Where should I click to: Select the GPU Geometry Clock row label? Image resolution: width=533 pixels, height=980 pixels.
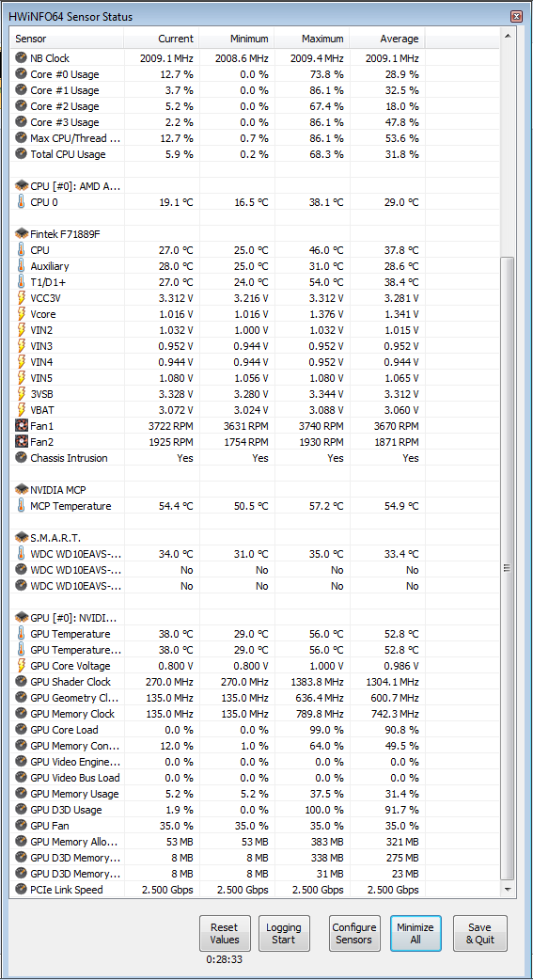point(74,698)
